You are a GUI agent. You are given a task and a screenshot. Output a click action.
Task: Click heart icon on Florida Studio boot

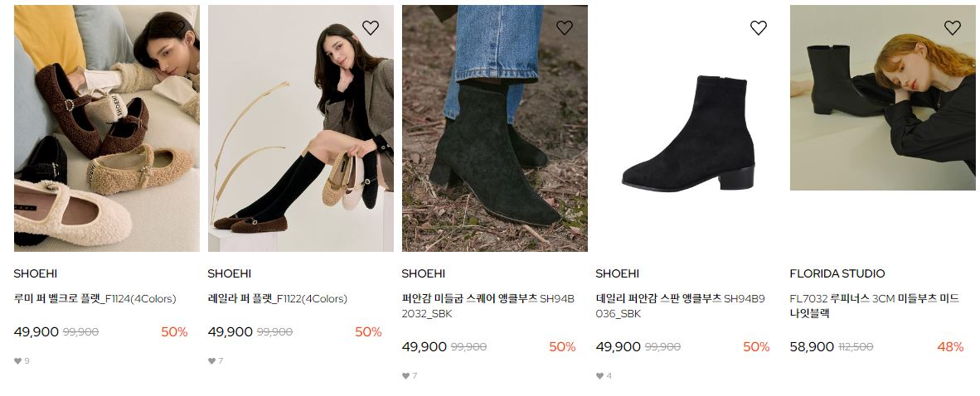[953, 27]
